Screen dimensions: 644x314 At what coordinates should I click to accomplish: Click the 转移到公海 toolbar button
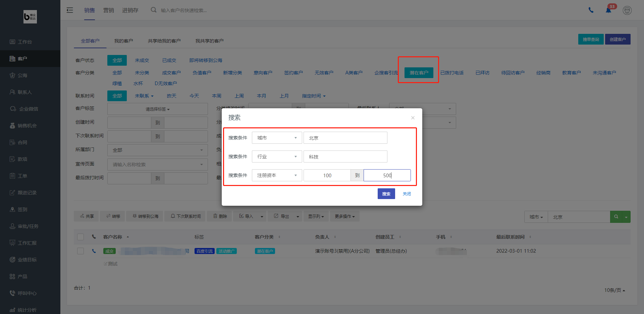point(145,216)
